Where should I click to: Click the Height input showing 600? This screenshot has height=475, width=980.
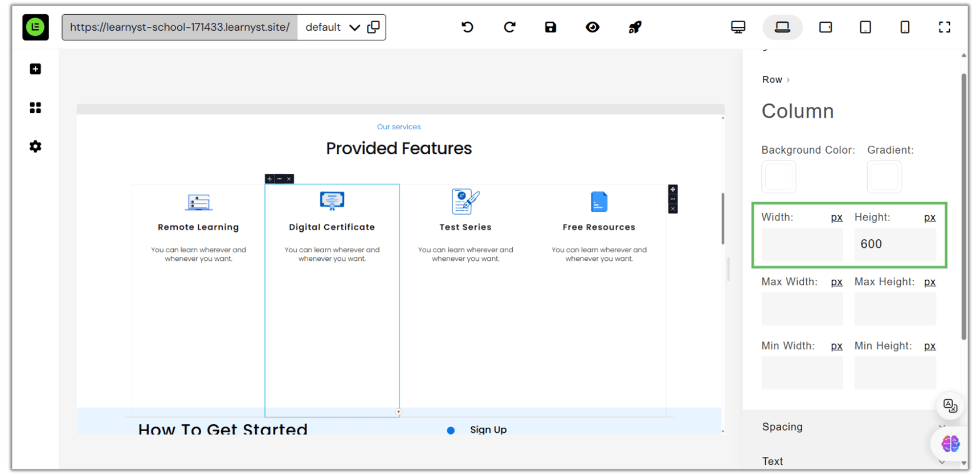pos(895,244)
